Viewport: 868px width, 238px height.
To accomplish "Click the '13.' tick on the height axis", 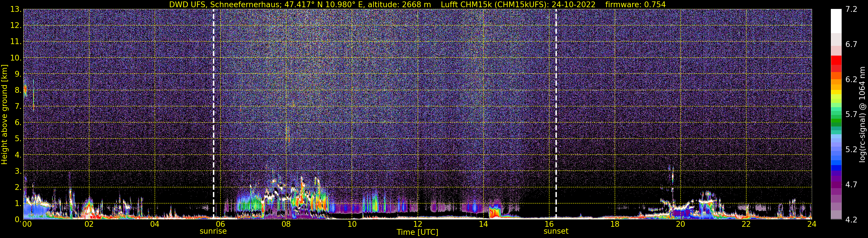I will pos(16,10).
